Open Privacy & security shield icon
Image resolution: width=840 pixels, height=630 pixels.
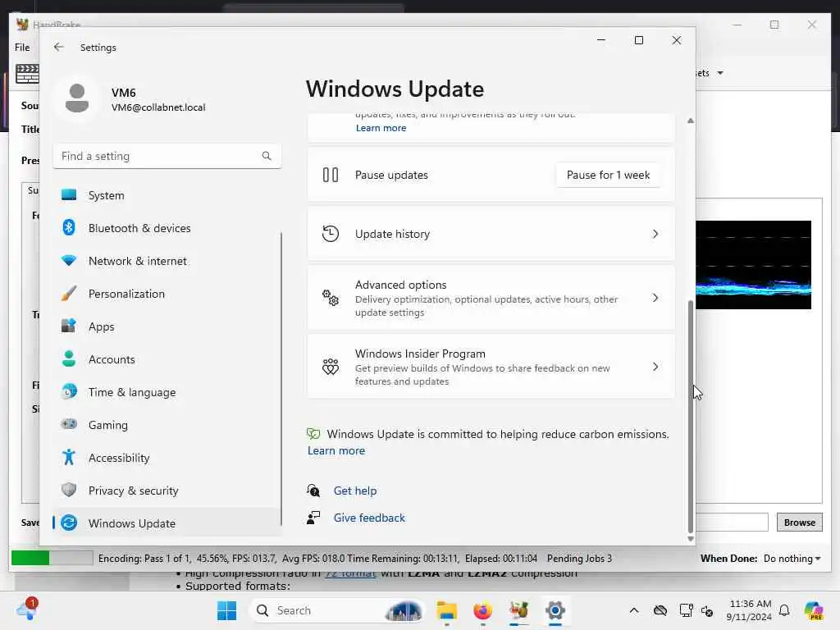click(69, 491)
